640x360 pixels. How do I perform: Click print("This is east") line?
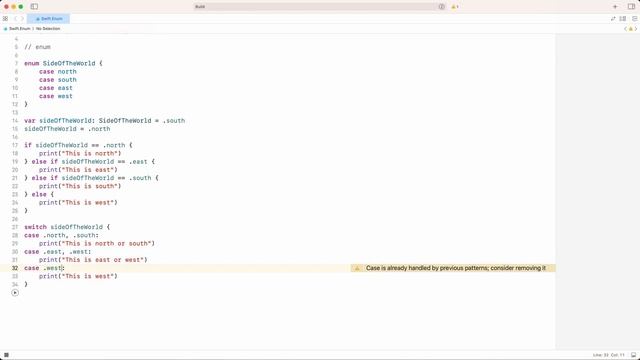pos(78,170)
